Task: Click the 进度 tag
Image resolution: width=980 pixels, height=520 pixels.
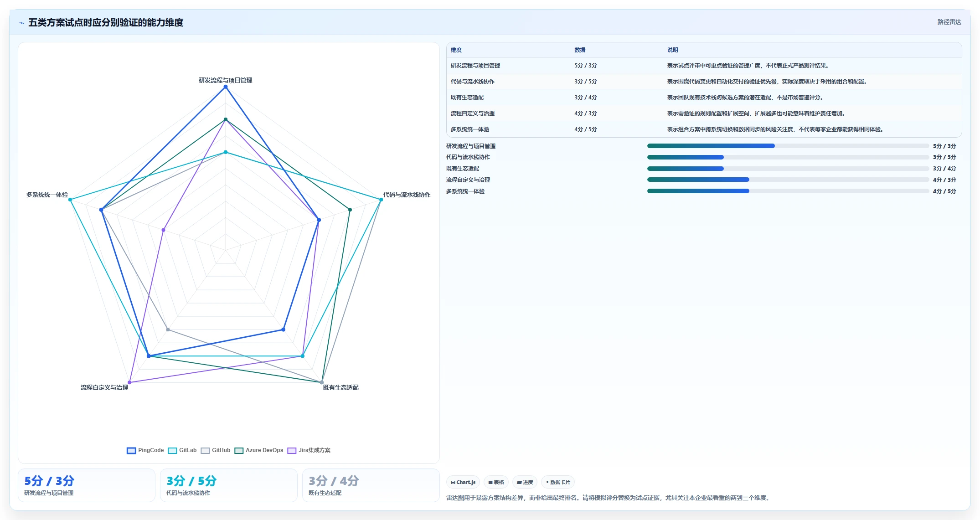Action: pyautogui.click(x=525, y=482)
